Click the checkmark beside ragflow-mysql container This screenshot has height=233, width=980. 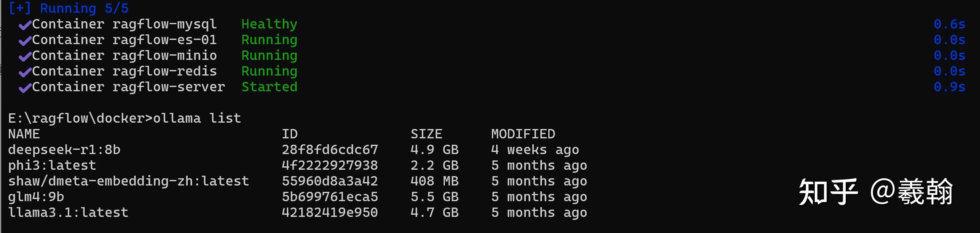(x=25, y=25)
